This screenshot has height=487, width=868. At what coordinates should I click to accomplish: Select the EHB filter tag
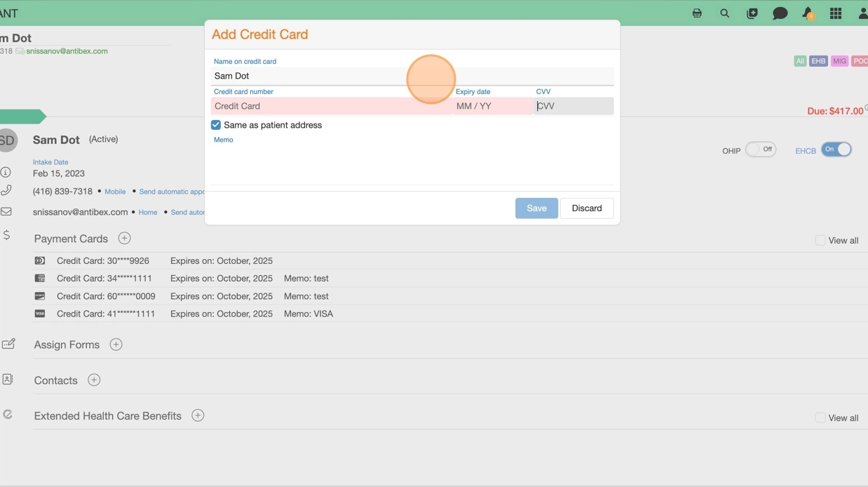818,61
